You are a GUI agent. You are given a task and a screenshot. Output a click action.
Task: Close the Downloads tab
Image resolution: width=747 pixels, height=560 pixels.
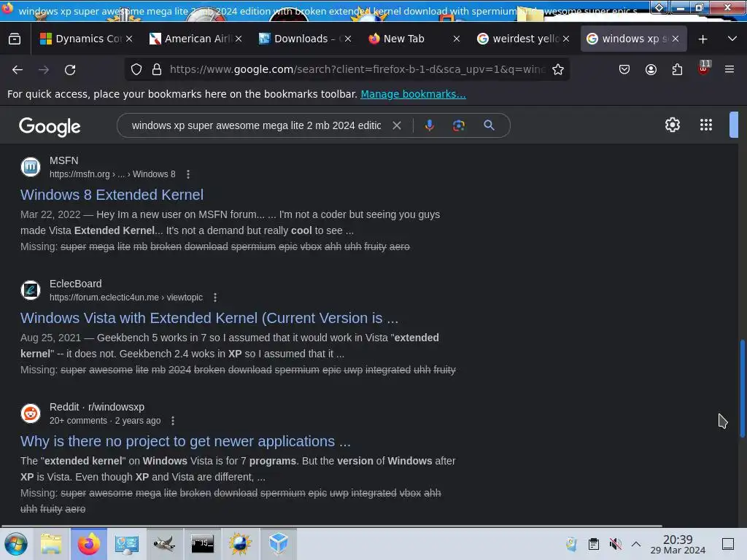[x=348, y=39]
